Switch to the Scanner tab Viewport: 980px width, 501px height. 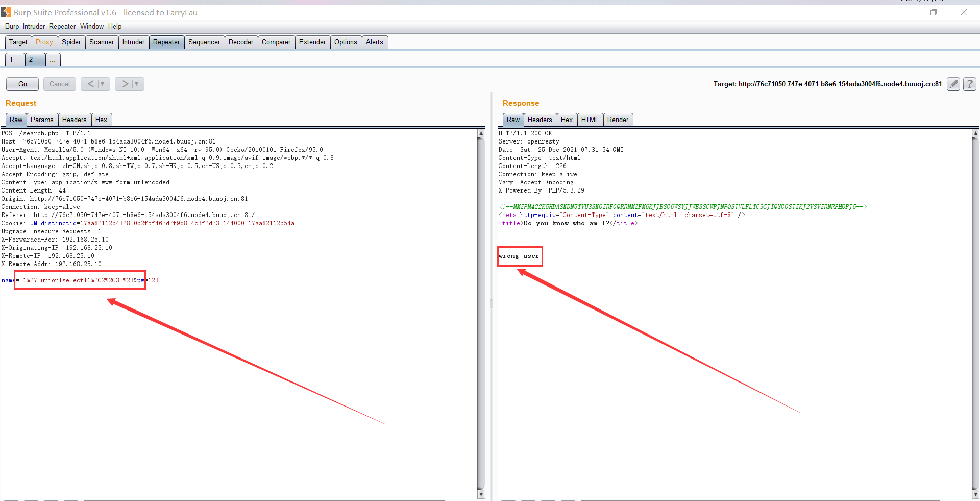tap(102, 42)
